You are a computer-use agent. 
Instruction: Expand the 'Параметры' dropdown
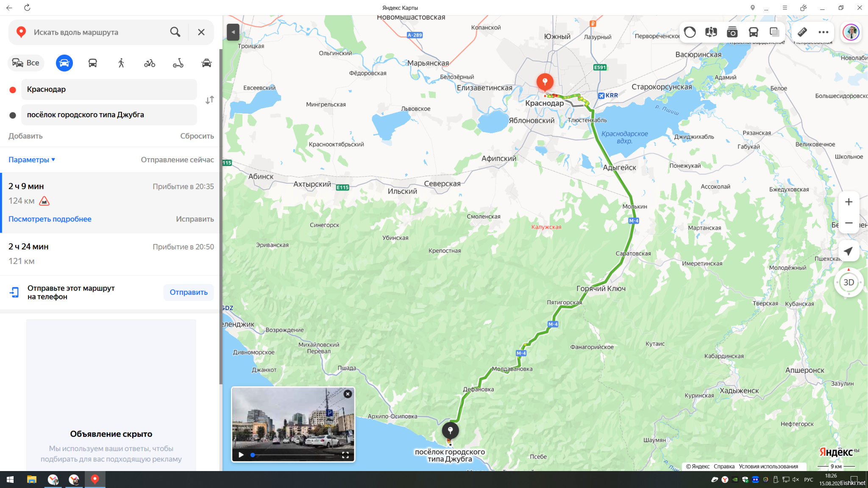coord(32,160)
